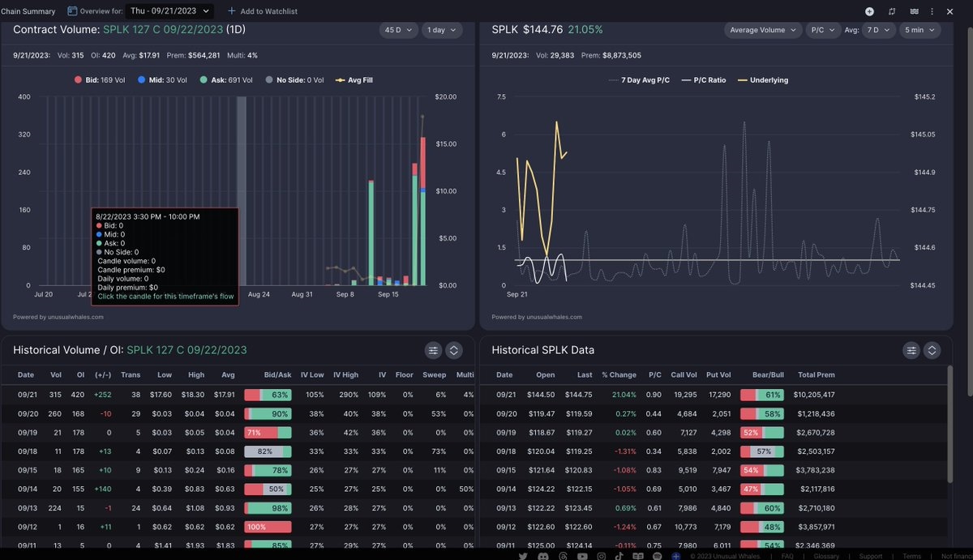The height and width of the screenshot is (560, 973).
Task: Open the Overview date dropdown
Action: (170, 11)
